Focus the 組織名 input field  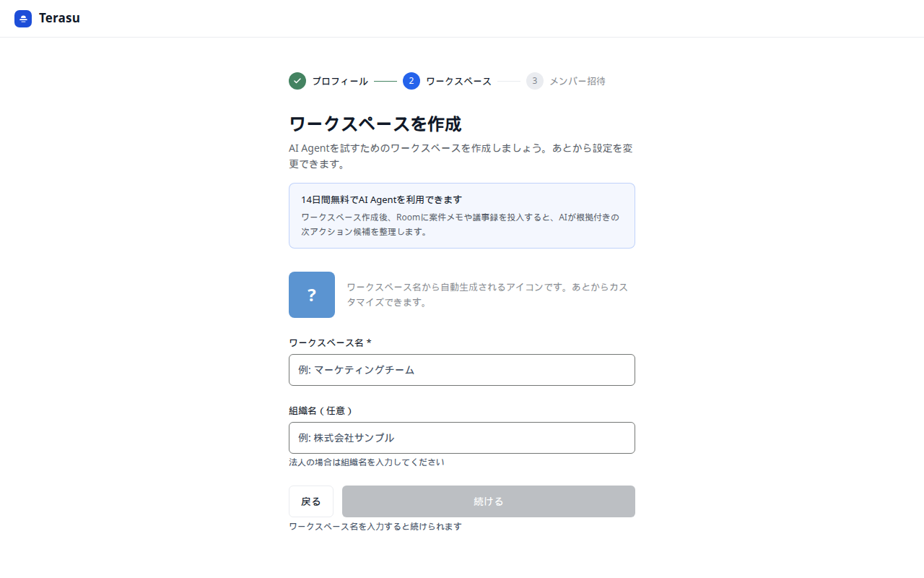pyautogui.click(x=462, y=438)
